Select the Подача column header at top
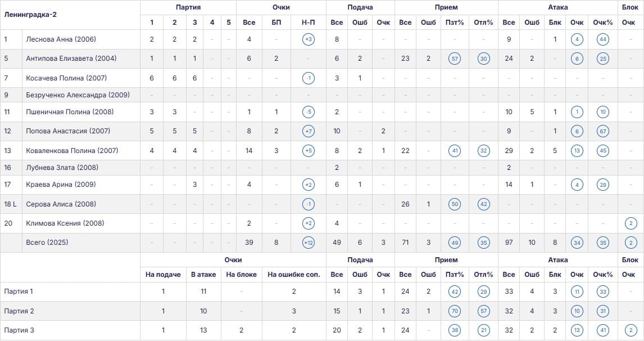 coord(360,7)
